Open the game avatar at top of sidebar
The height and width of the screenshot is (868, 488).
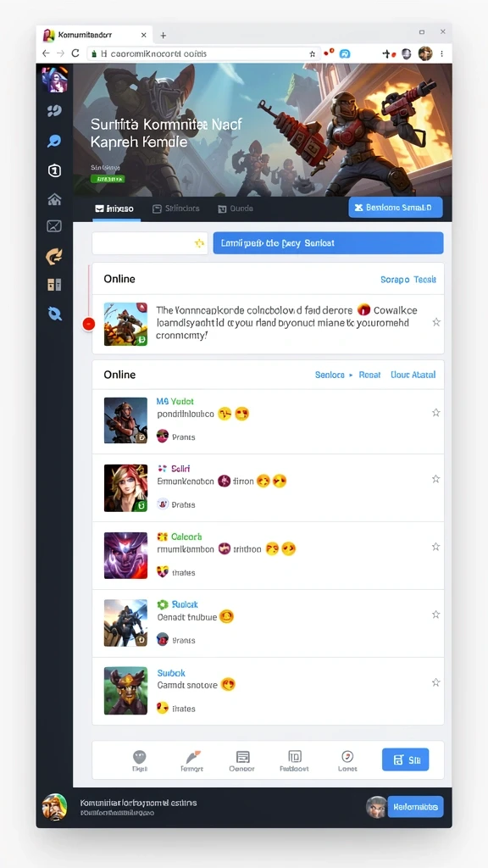54,79
